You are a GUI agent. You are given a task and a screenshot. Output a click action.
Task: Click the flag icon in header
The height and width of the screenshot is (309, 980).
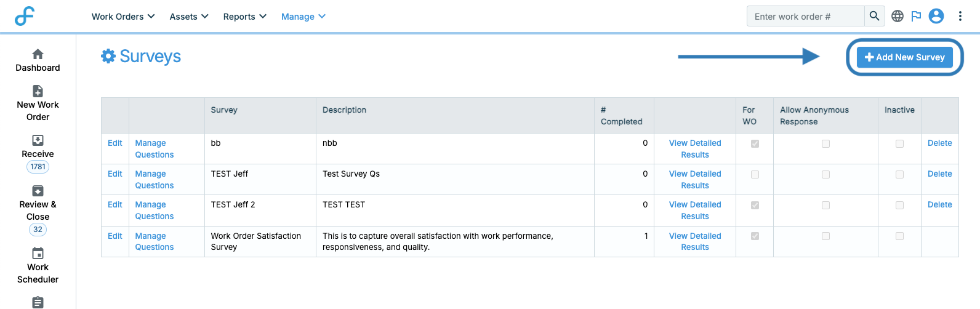click(x=916, y=16)
